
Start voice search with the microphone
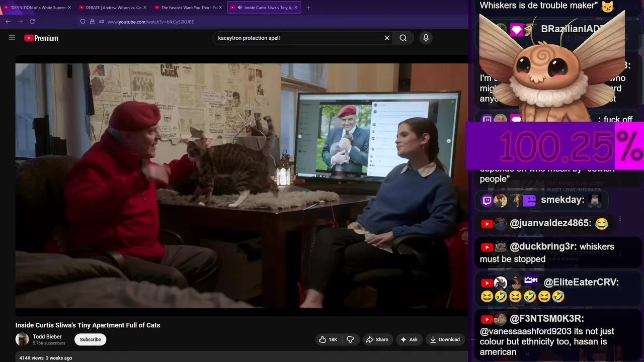pyautogui.click(x=426, y=38)
